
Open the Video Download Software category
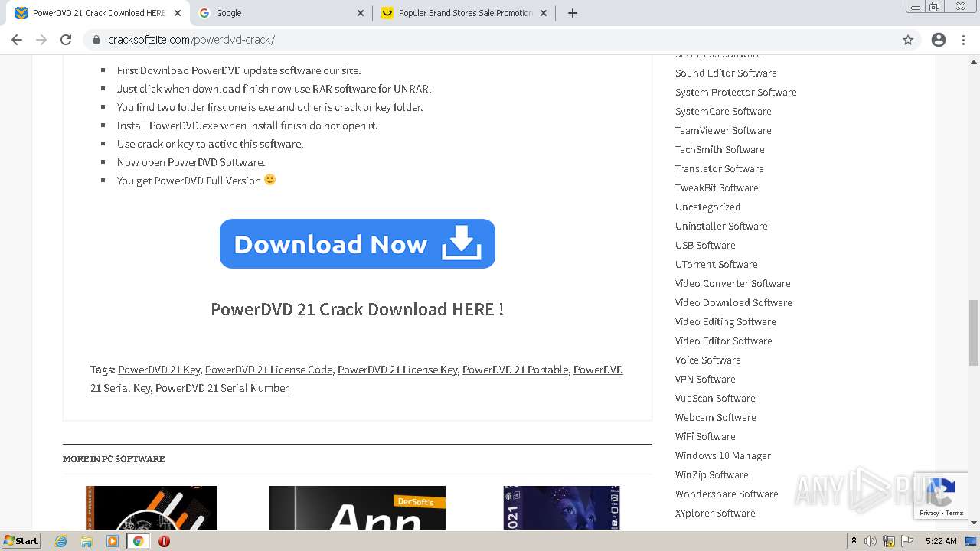pyautogui.click(x=733, y=302)
